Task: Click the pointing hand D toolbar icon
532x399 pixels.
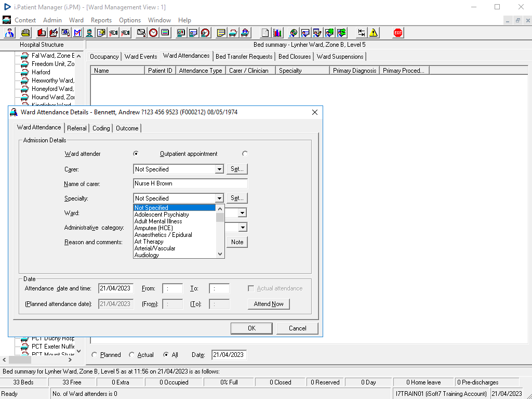Action: click(113, 33)
